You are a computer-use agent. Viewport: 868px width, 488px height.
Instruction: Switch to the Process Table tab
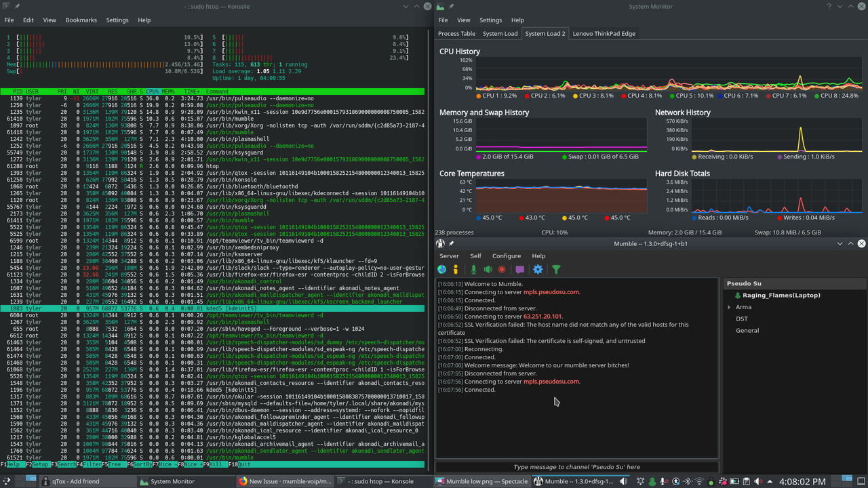[x=456, y=33]
